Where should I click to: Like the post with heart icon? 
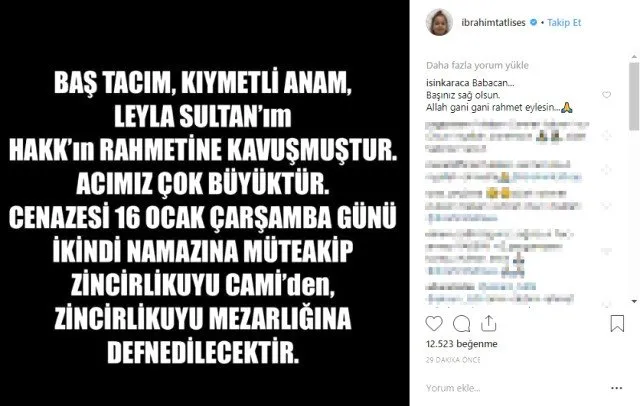433,324
